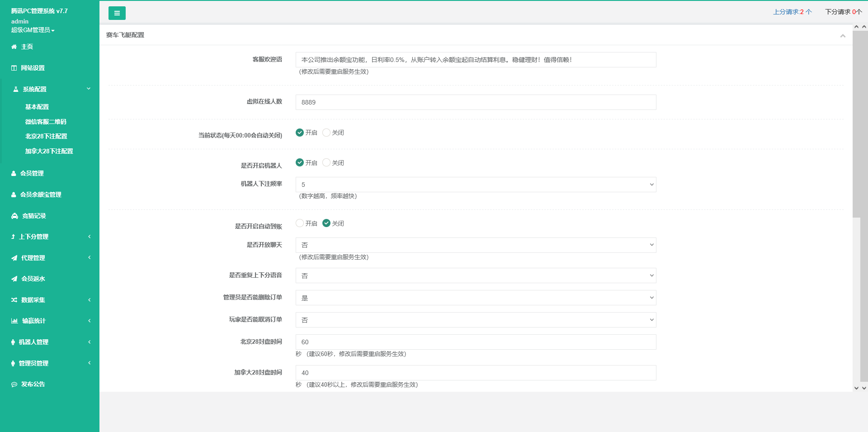The height and width of the screenshot is (432, 868).
Task: Click the 网站设置 book icon
Action: click(x=14, y=68)
